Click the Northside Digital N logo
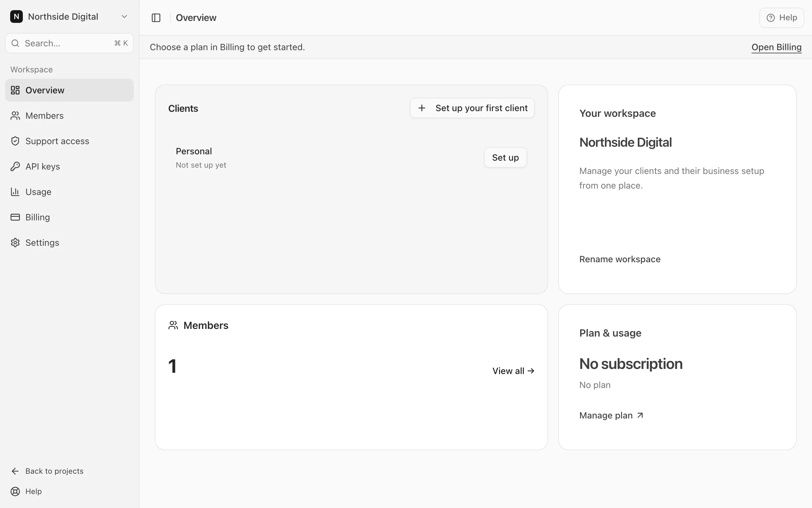 click(16, 17)
